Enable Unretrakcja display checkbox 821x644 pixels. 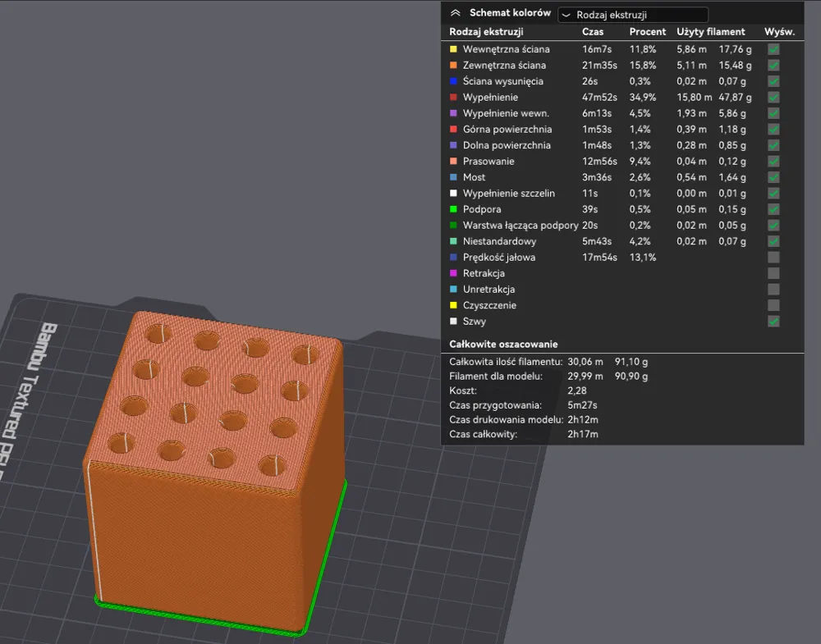tap(773, 290)
